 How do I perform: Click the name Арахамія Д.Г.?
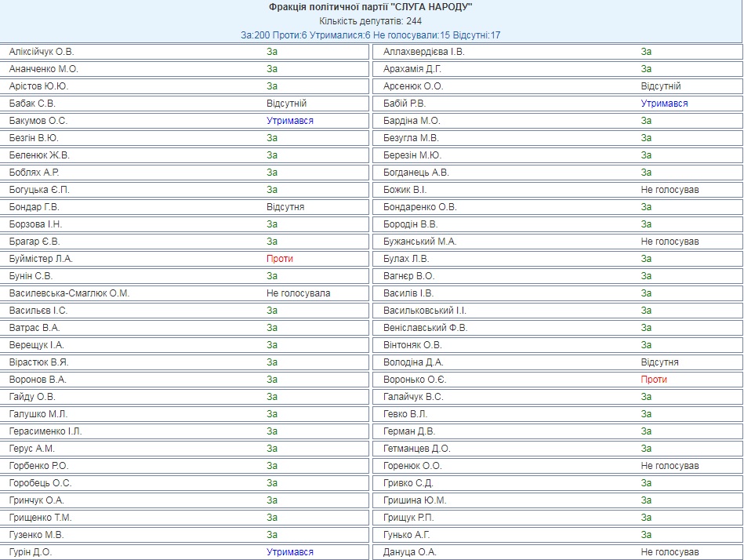[x=412, y=69]
